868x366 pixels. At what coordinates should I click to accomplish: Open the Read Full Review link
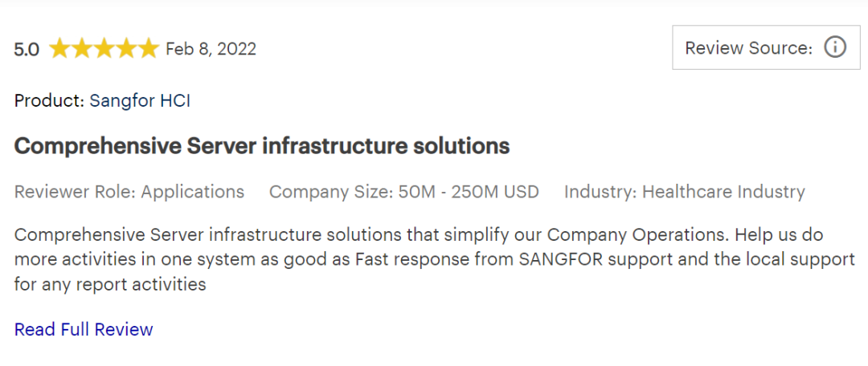click(x=84, y=329)
